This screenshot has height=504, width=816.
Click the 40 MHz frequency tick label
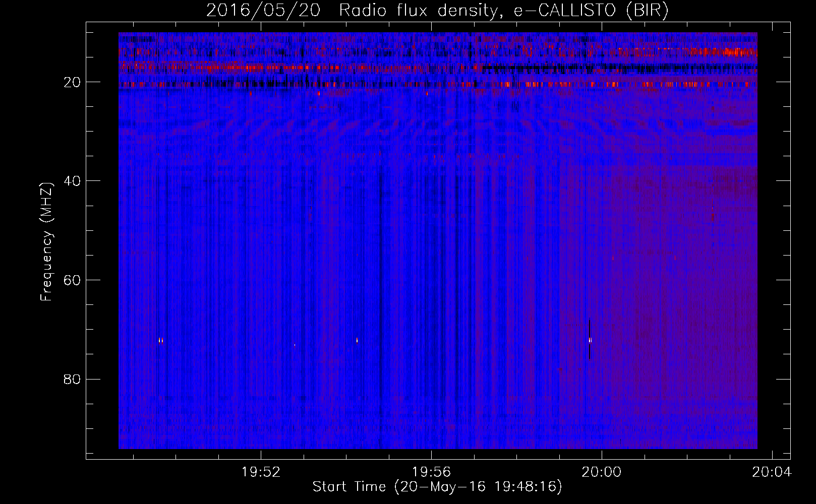72,181
